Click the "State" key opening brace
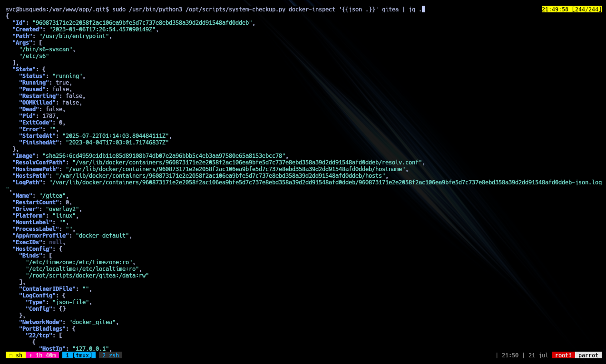The height and width of the screenshot is (364, 606). point(44,69)
